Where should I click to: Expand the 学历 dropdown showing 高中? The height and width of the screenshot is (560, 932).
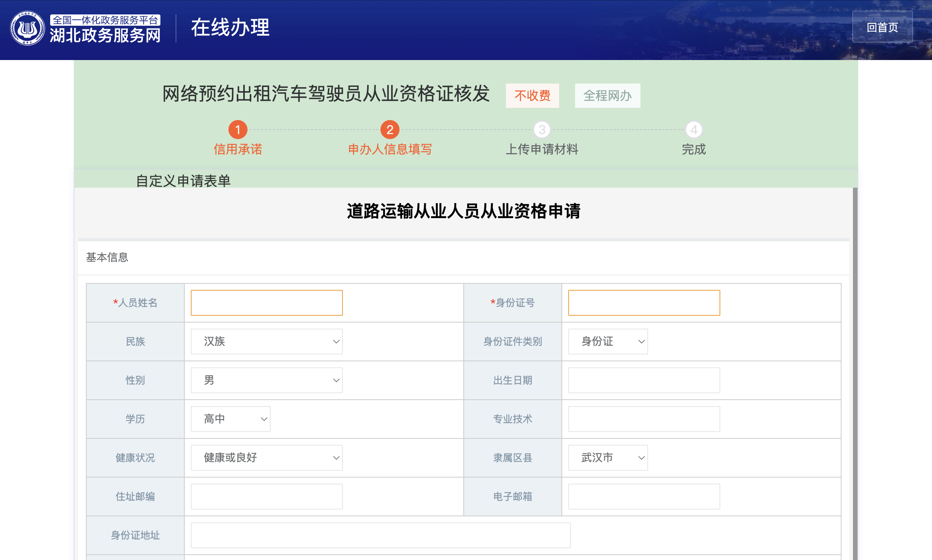point(230,419)
